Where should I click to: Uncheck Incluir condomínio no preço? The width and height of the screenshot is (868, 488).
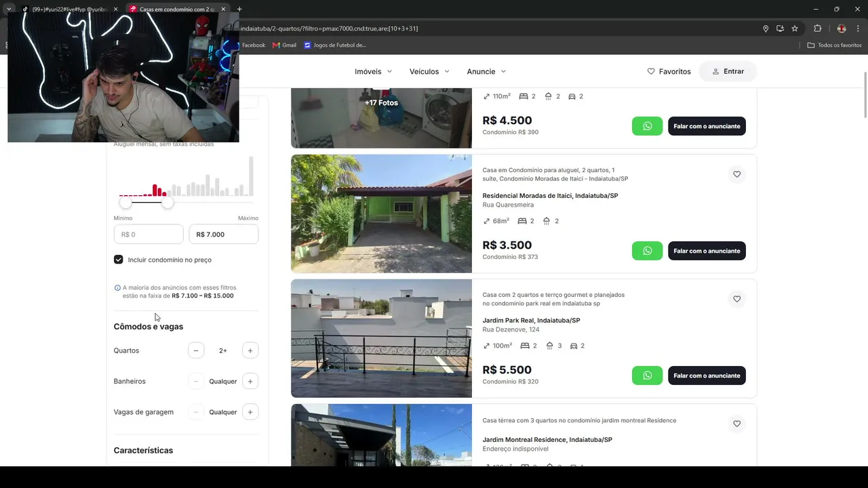[x=119, y=260]
